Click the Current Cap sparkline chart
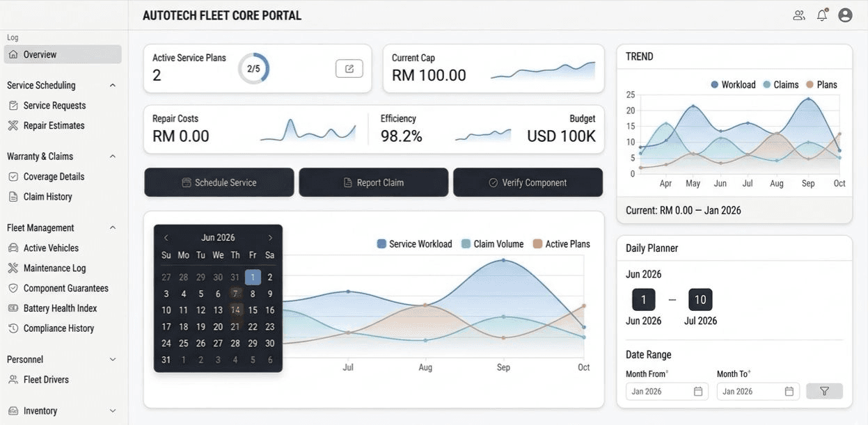The width and height of the screenshot is (868, 425). point(543,70)
